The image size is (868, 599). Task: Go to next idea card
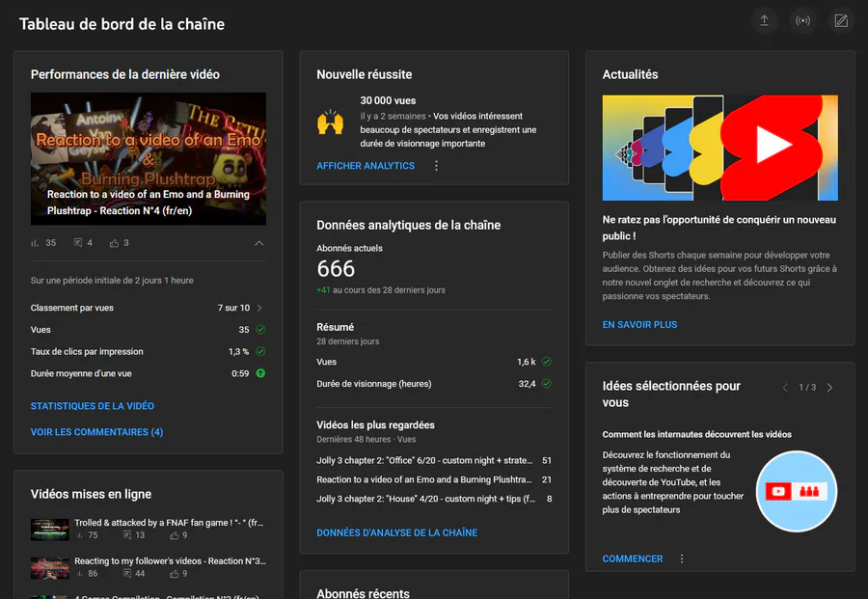coord(829,388)
